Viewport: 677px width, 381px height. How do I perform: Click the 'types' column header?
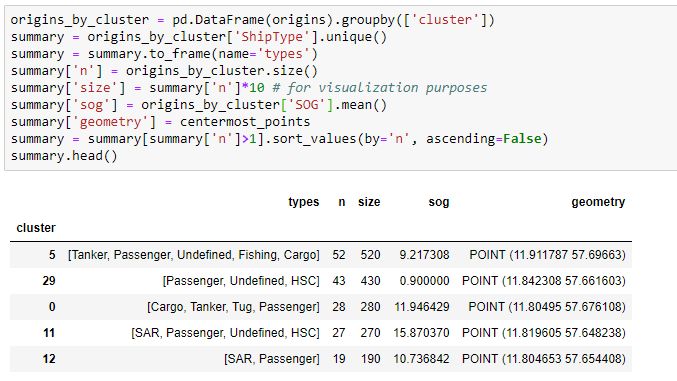tap(304, 202)
